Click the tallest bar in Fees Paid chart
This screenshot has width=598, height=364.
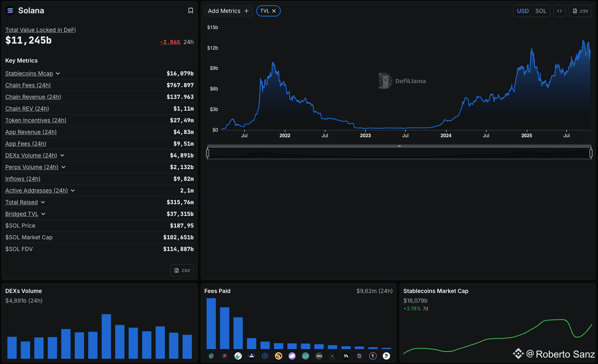211,324
